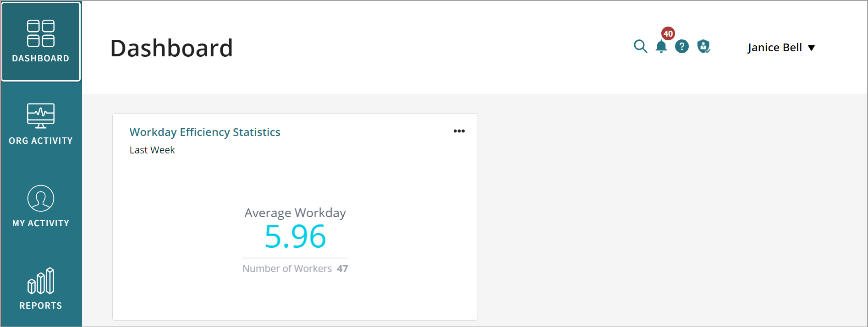Go to the ORG ACTIVITY label
The width and height of the screenshot is (868, 327).
tap(41, 141)
